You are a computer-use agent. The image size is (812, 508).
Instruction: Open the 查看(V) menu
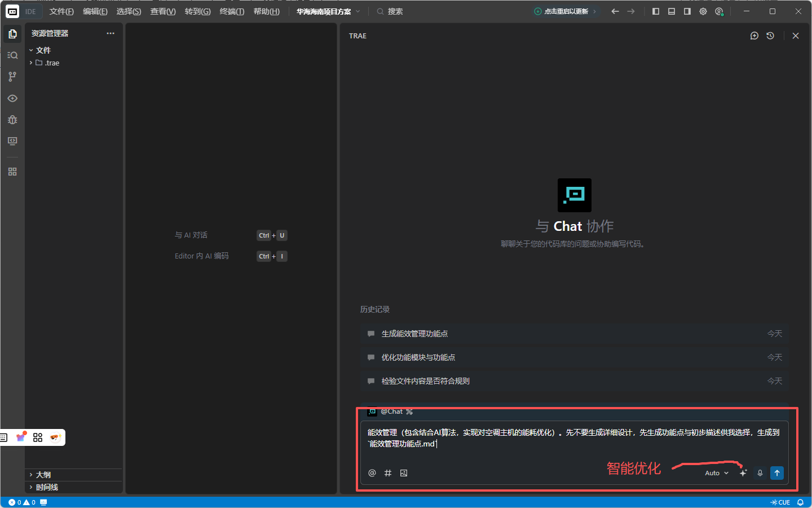coord(163,11)
